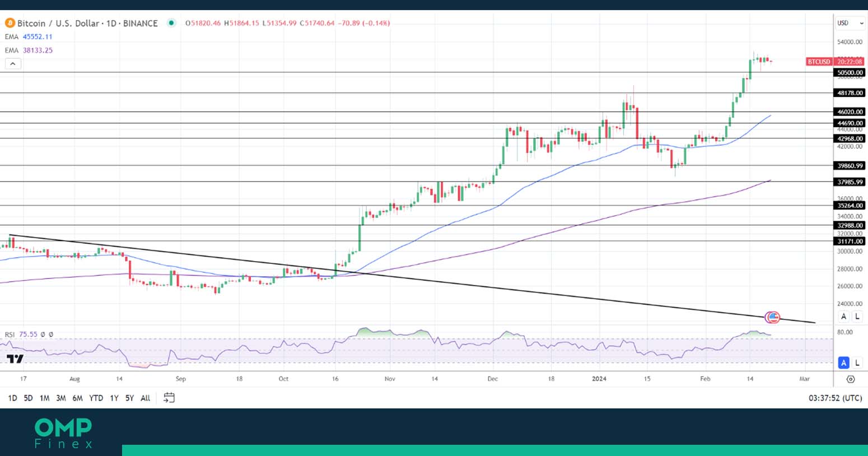Click the Feb label on time axis

(x=705, y=379)
